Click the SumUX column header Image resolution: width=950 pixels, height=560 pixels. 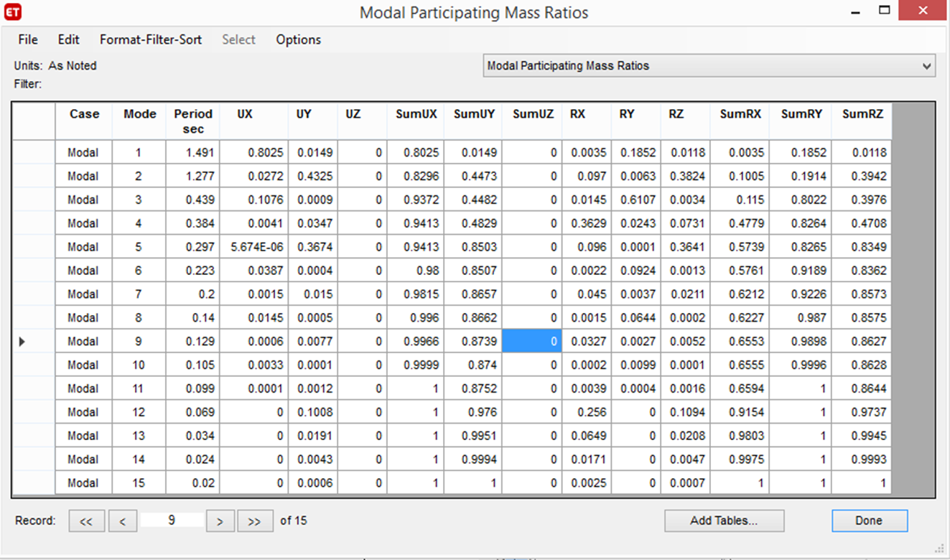[x=416, y=114]
